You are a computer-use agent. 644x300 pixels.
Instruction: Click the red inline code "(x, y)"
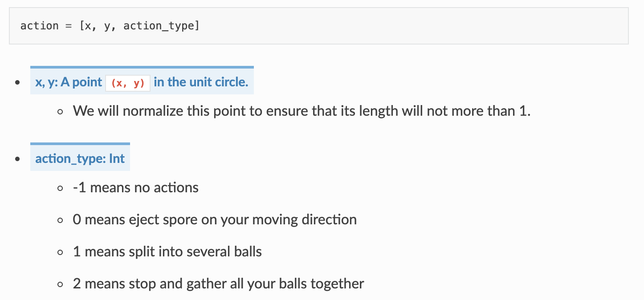point(128,83)
